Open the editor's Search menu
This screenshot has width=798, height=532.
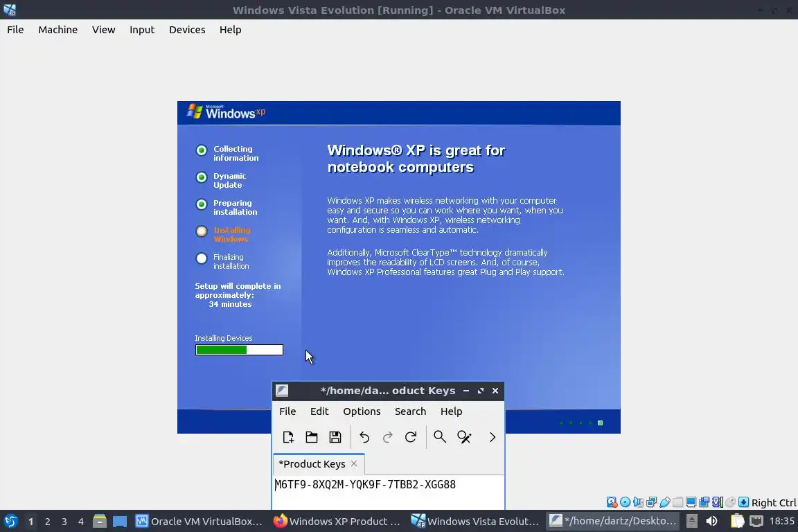(x=410, y=411)
